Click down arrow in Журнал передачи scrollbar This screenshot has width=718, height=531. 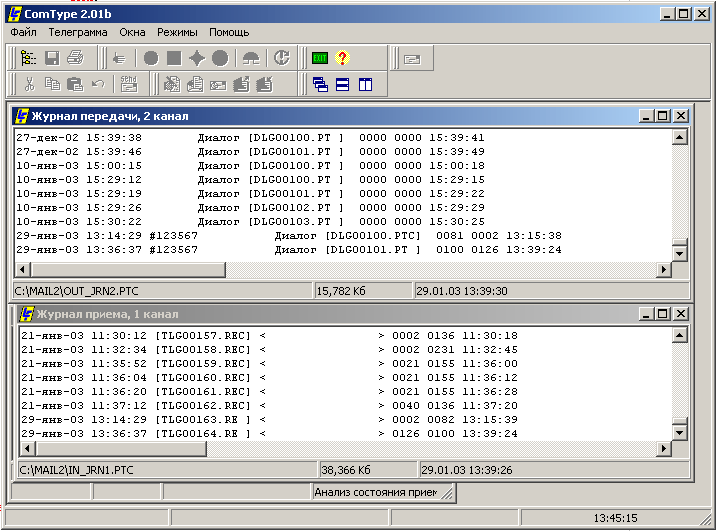coord(680,254)
